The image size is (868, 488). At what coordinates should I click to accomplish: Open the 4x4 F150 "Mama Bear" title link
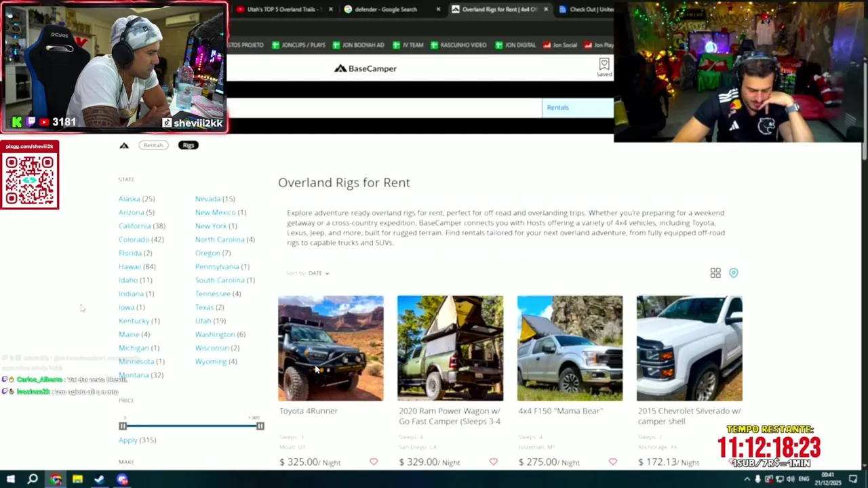pos(560,411)
